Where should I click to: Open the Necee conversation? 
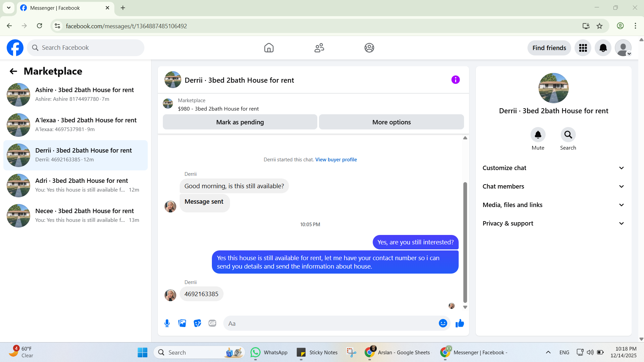point(76,216)
